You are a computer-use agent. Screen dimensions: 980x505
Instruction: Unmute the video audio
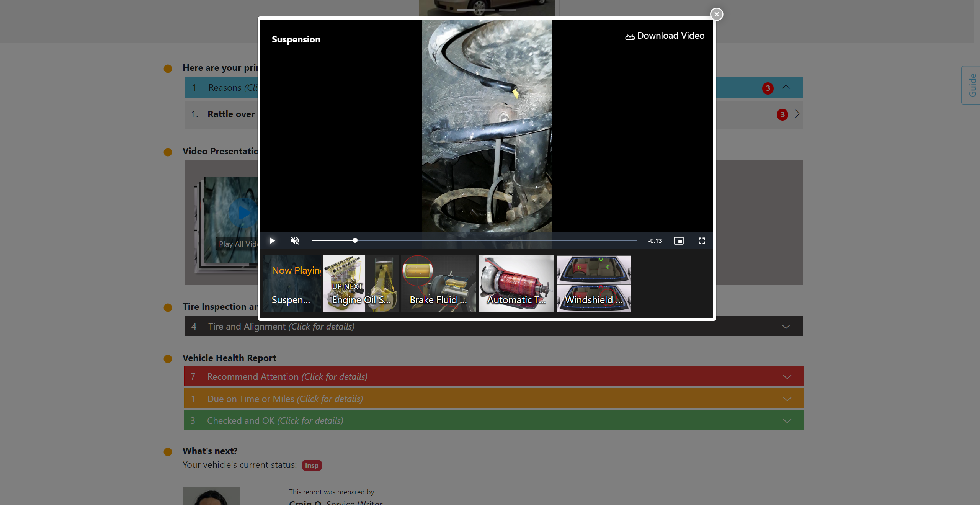pyautogui.click(x=295, y=240)
